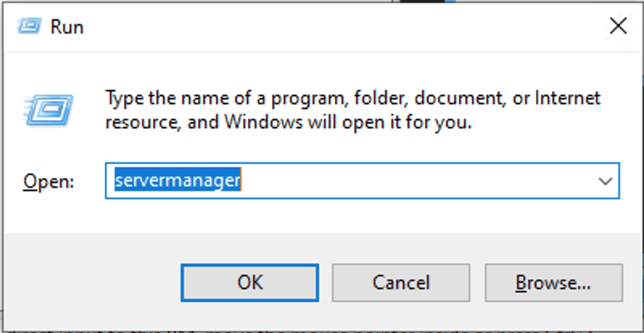
Task: Click the "Run" title text
Action: coord(67,27)
